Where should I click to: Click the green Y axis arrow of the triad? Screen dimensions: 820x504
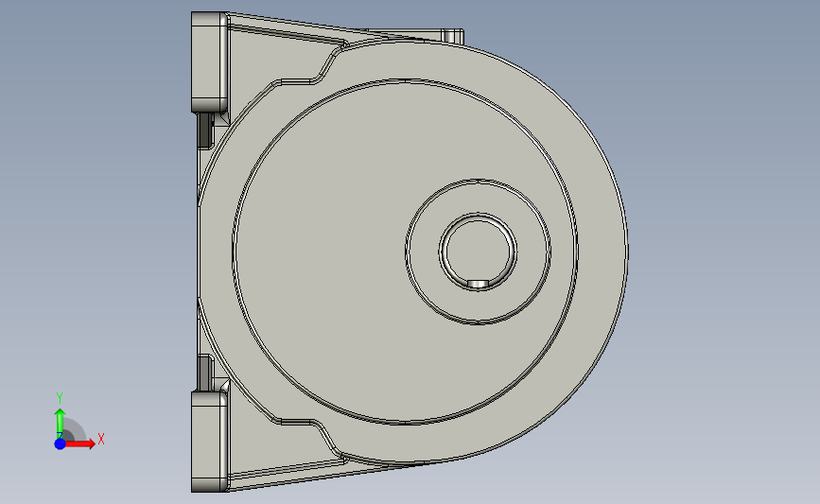pos(61,424)
